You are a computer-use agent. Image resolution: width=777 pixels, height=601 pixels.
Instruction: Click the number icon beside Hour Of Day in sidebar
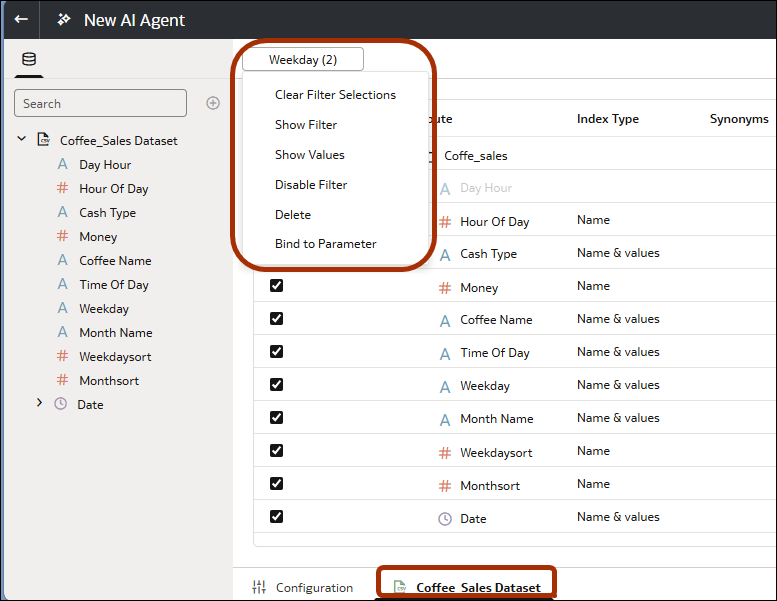62,188
